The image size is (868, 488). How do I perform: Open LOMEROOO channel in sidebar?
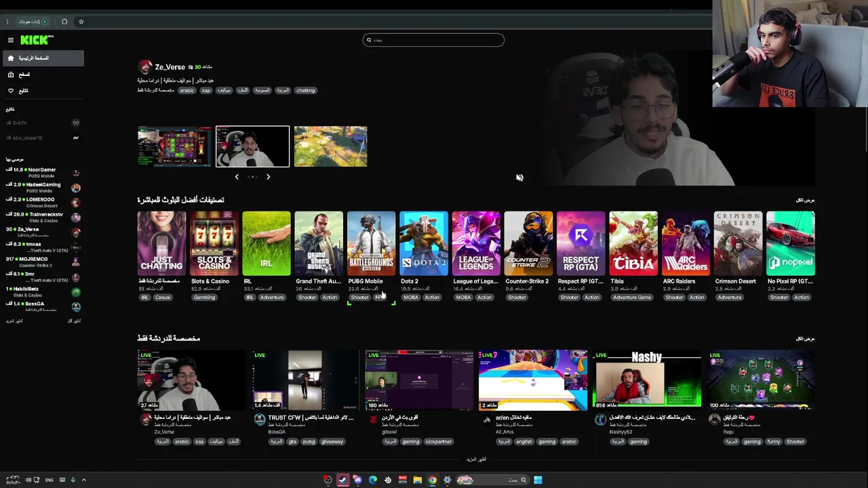click(x=42, y=203)
